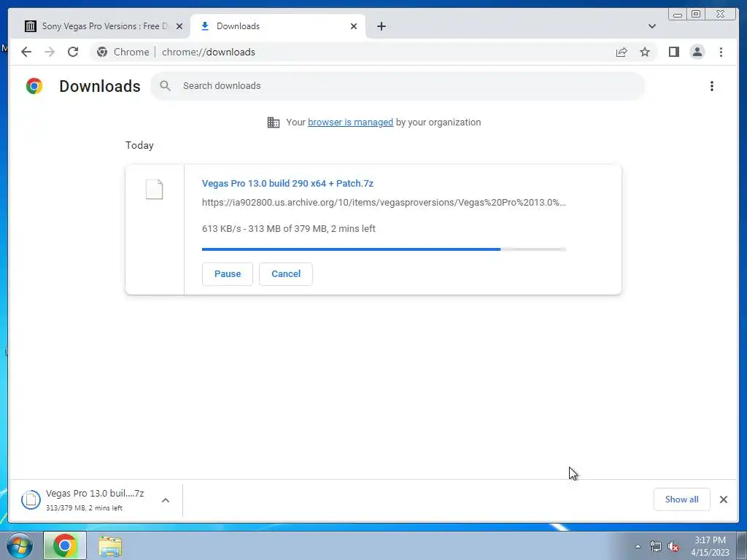Cancel the Vegas Pro download
This screenshot has height=560, width=747.
click(x=286, y=274)
